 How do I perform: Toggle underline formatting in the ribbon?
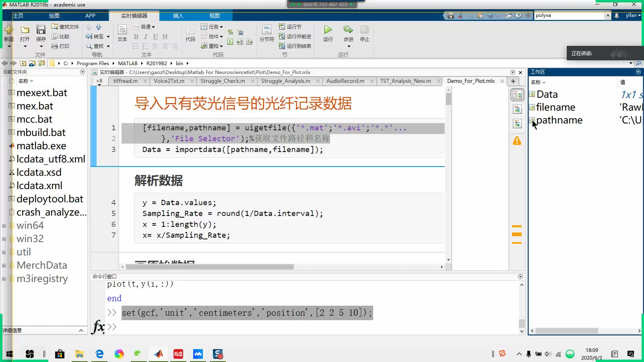(x=155, y=37)
